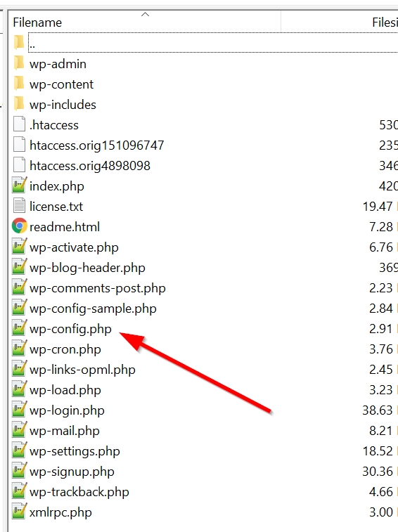Click the wp-config.php file icon
Screen dimensions: 398x532
coord(19,327)
